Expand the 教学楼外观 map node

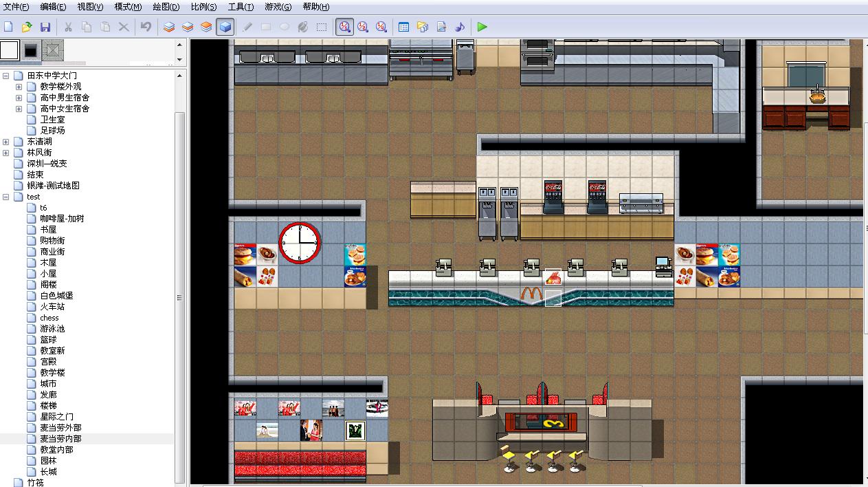tap(19, 87)
